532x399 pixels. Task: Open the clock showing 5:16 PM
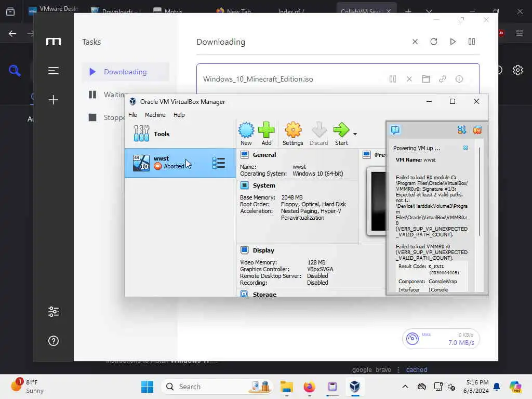[x=476, y=387]
